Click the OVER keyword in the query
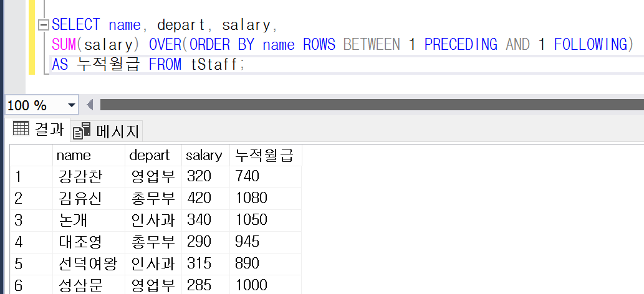 click(x=165, y=44)
